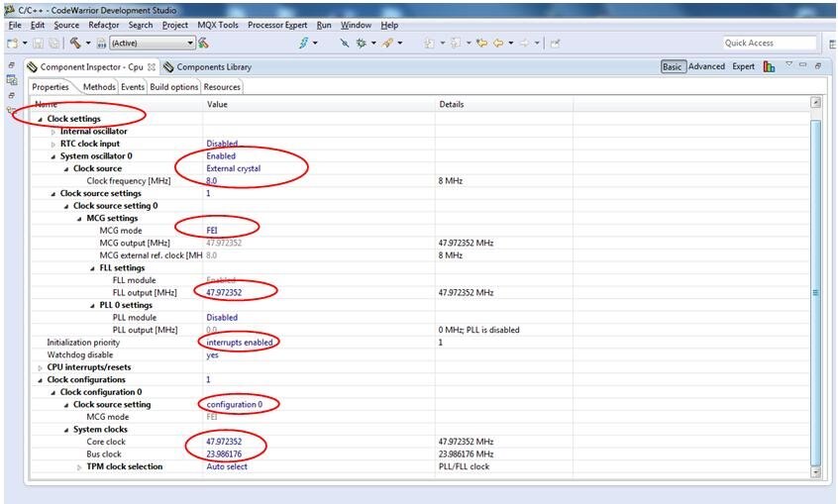The image size is (838, 504).
Task: Click the Quick Access search field
Action: click(x=769, y=43)
